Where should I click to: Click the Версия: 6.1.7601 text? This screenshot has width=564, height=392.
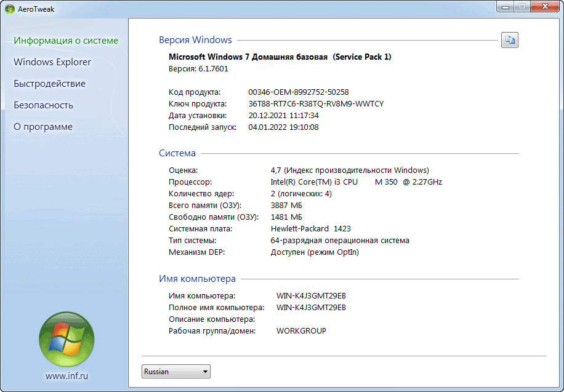(198, 69)
